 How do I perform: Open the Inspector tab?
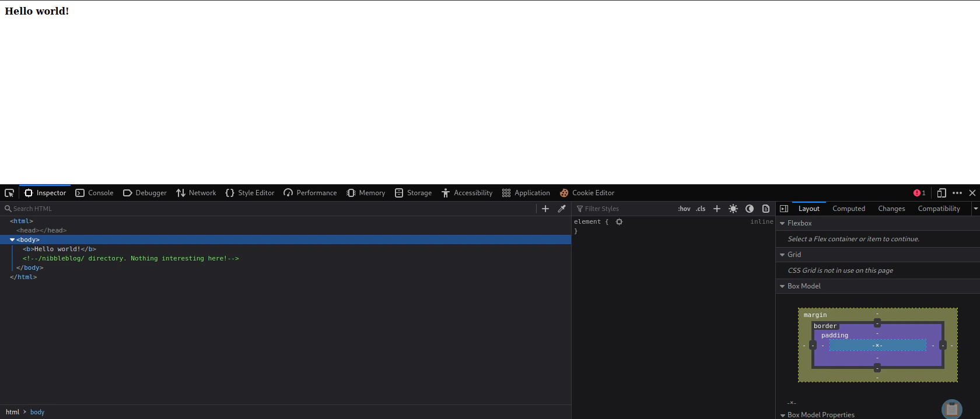click(45, 193)
